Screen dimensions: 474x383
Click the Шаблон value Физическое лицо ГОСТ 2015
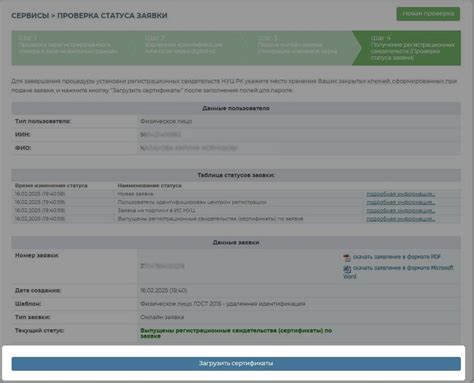coord(223,304)
